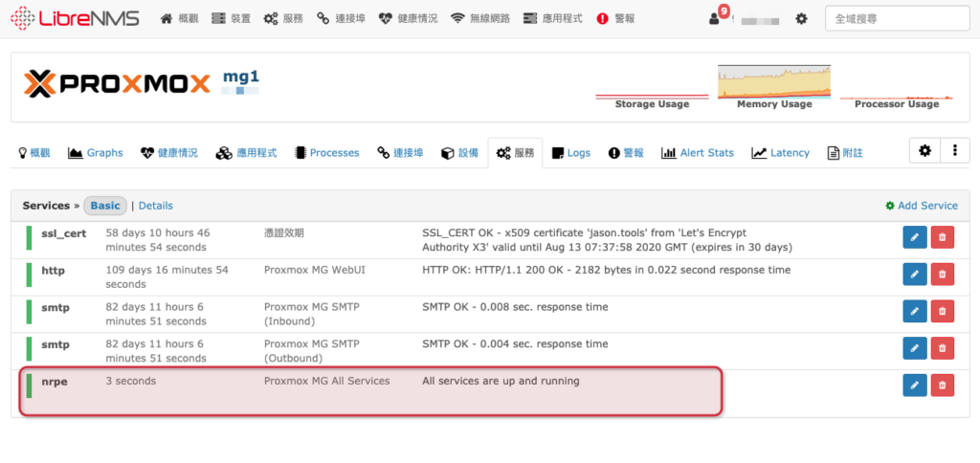Delete the http service with trash icon
The height and width of the screenshot is (463, 980).
943,275
